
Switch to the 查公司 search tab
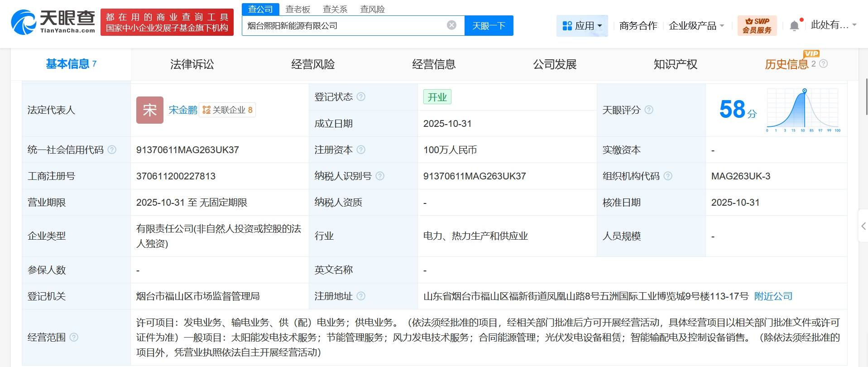point(260,9)
